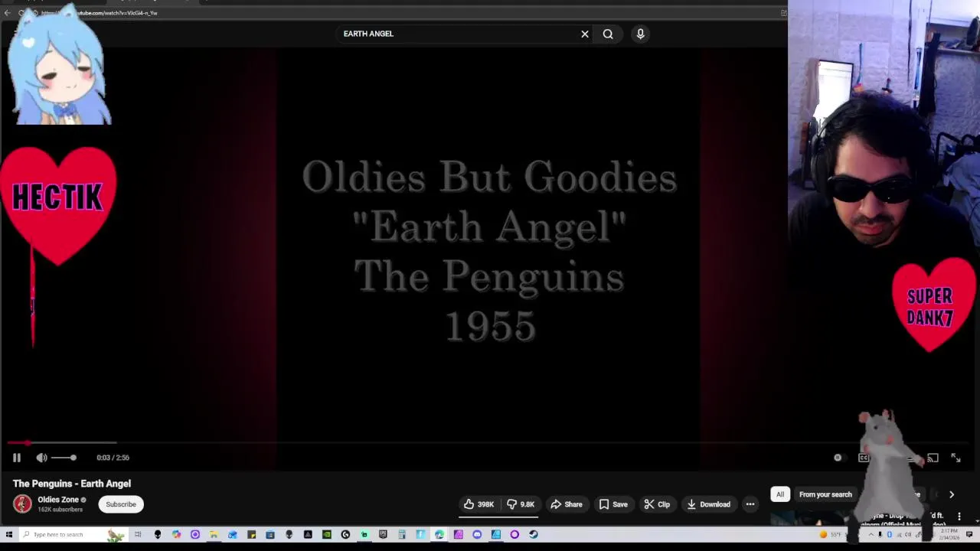
Task: Enter fullscreen mode in the player
Action: click(955, 458)
